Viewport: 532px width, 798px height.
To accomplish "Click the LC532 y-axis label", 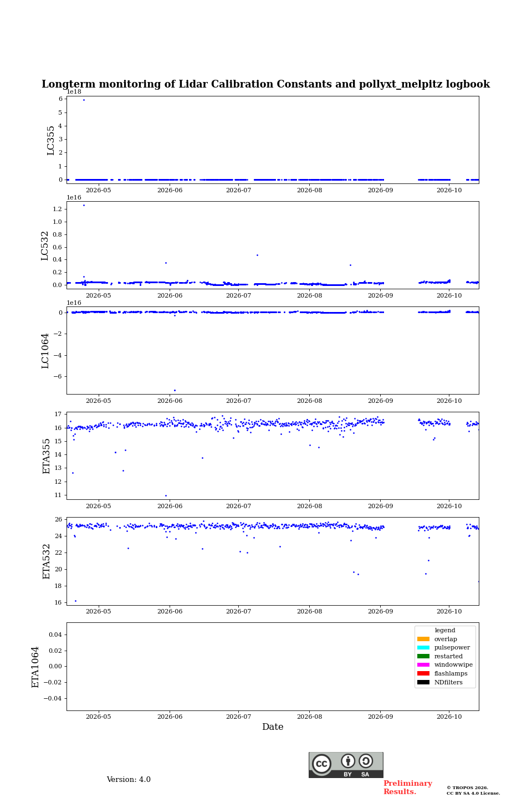I will tap(45, 245).
